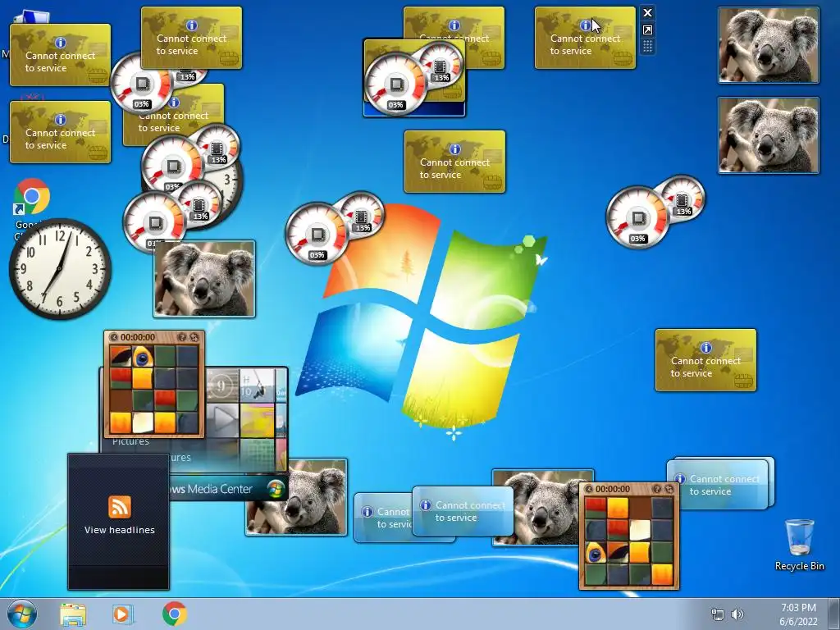Select uppermost koala slideshow in right column
The image size is (840, 630).
click(768, 45)
